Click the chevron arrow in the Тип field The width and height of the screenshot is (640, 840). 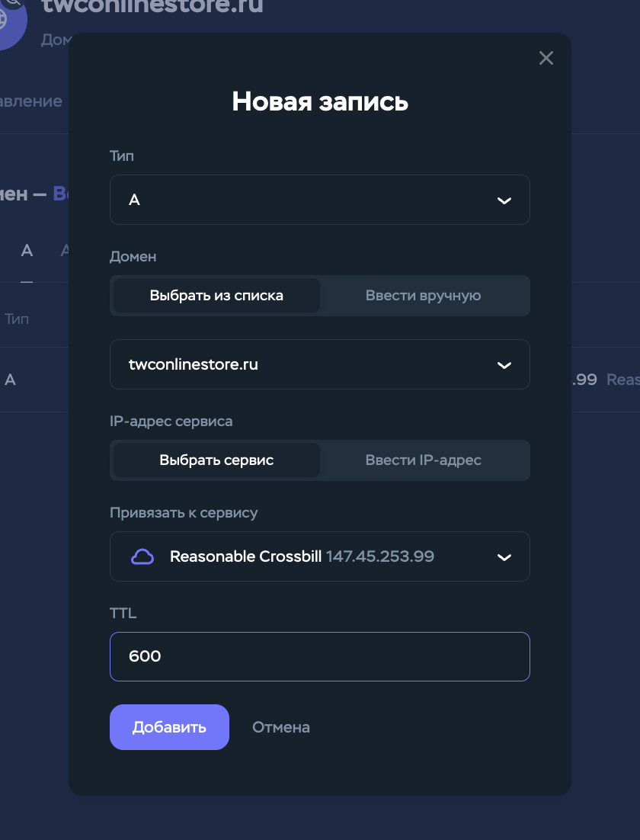tap(504, 200)
